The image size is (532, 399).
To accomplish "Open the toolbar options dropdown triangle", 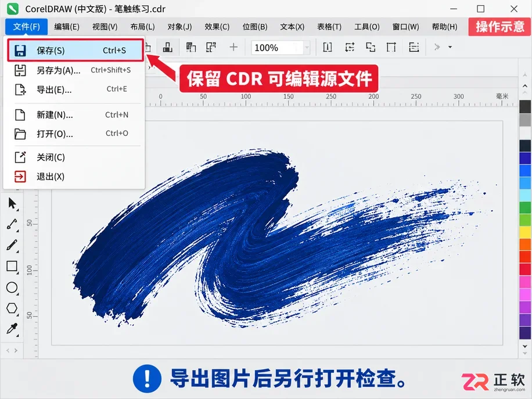I will click(x=450, y=47).
